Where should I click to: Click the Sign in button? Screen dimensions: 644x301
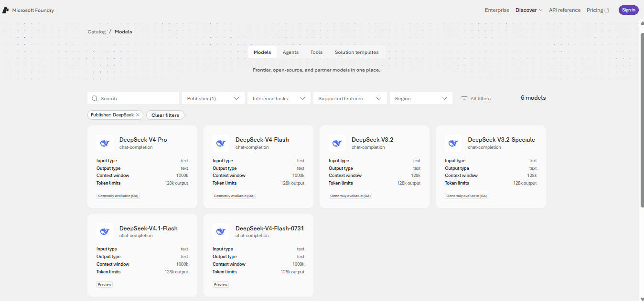(x=629, y=10)
